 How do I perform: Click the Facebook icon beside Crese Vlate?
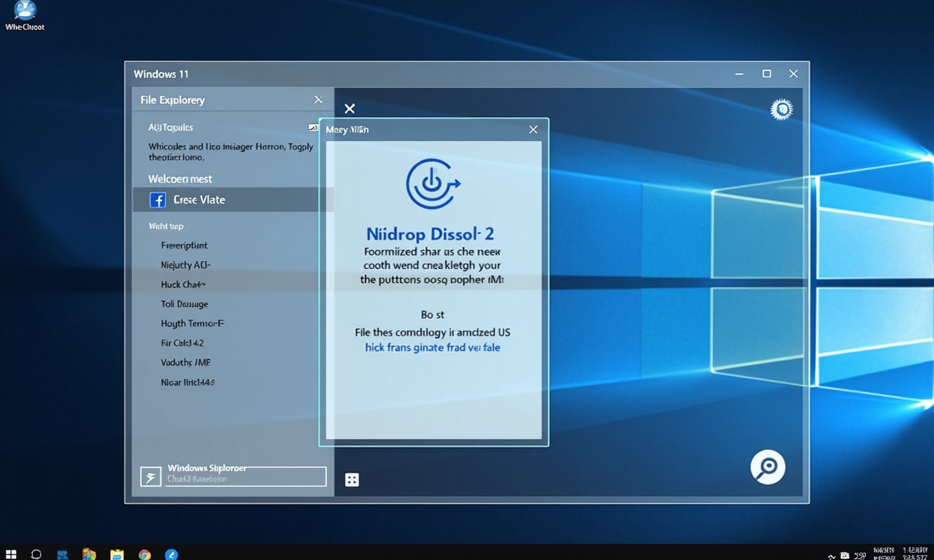click(157, 200)
